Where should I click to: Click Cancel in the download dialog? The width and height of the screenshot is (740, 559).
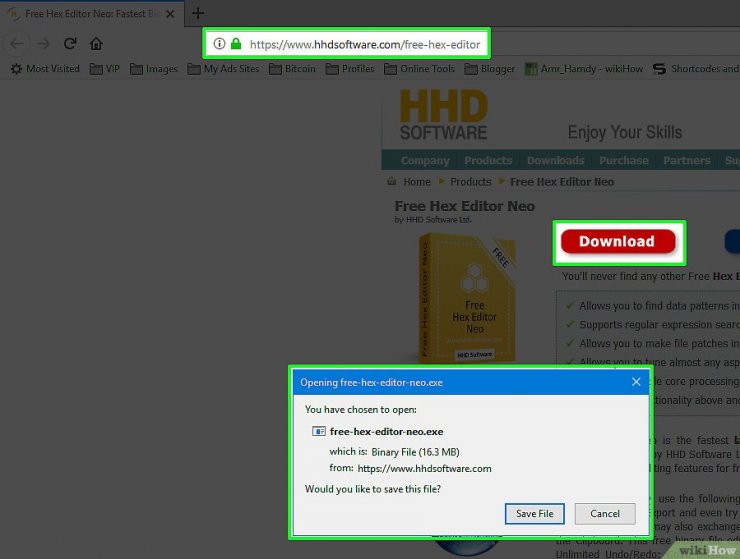click(605, 514)
